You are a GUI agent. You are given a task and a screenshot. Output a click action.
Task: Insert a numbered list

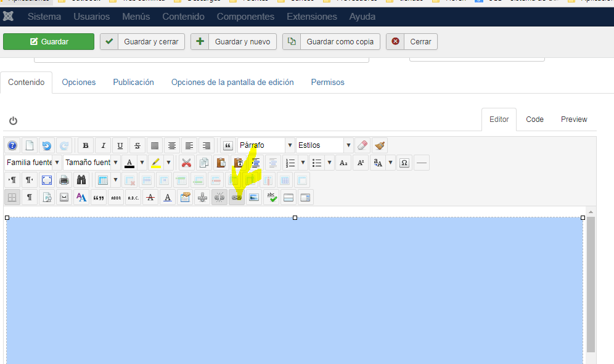(x=290, y=163)
